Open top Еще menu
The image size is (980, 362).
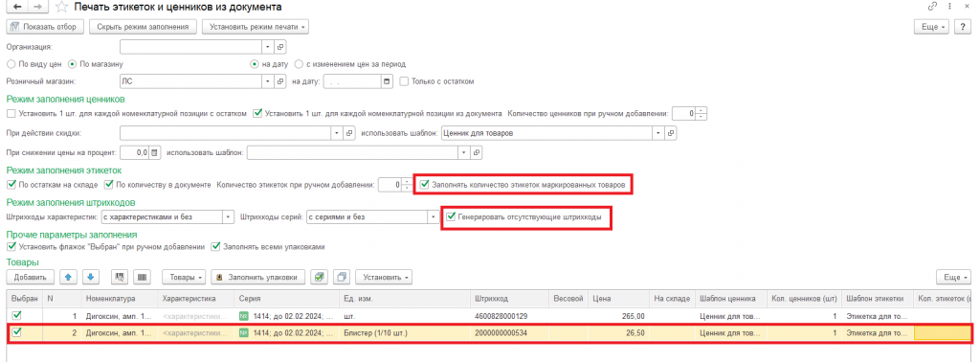(x=932, y=27)
